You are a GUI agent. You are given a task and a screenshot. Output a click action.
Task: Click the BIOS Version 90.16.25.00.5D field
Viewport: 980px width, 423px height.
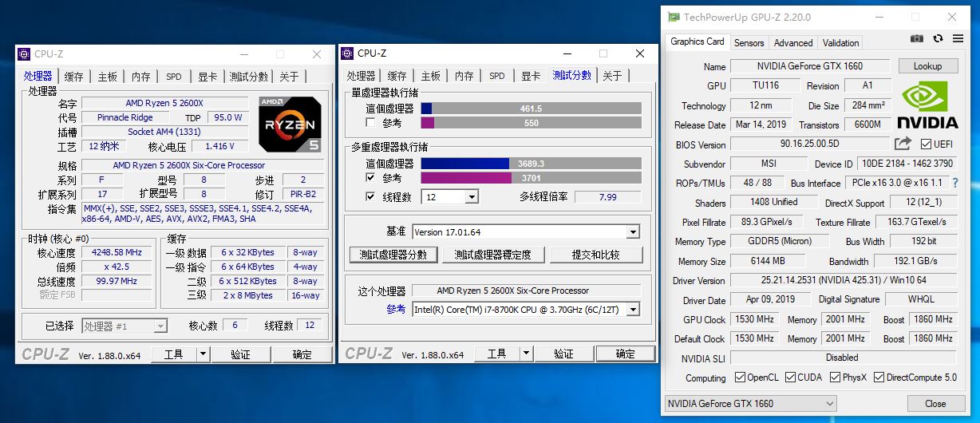(809, 144)
